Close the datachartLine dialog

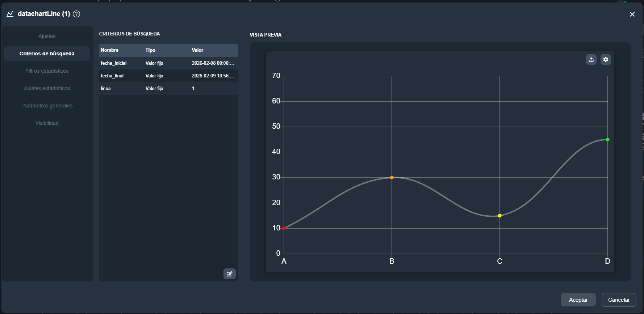pos(632,14)
